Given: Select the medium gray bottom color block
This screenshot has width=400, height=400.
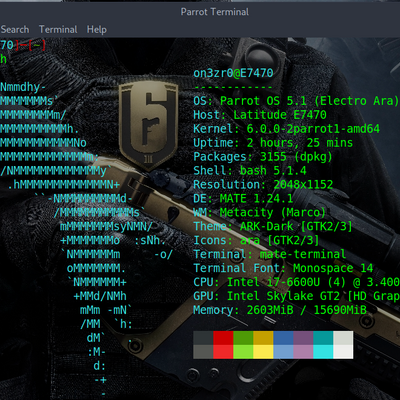Looking at the screenshot, I should [203, 352].
